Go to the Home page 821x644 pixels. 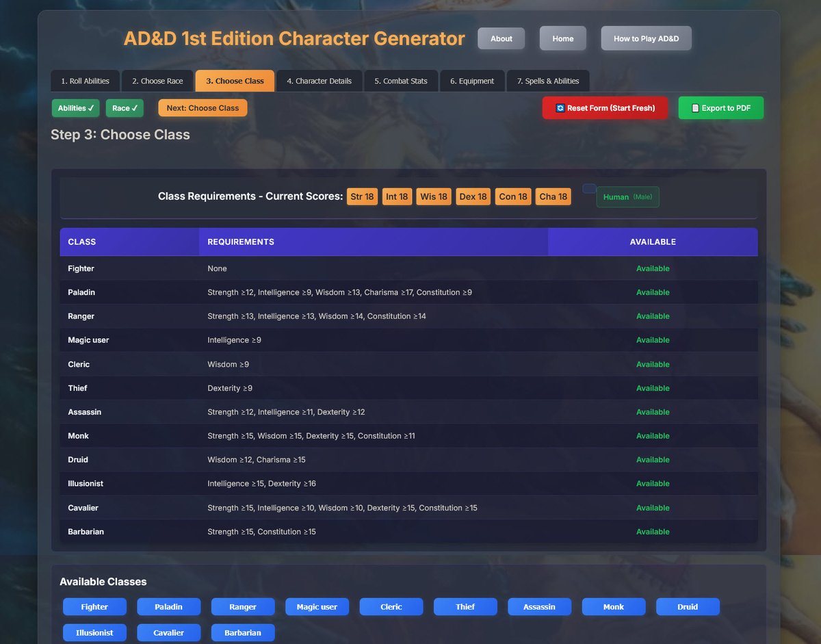[562, 38]
